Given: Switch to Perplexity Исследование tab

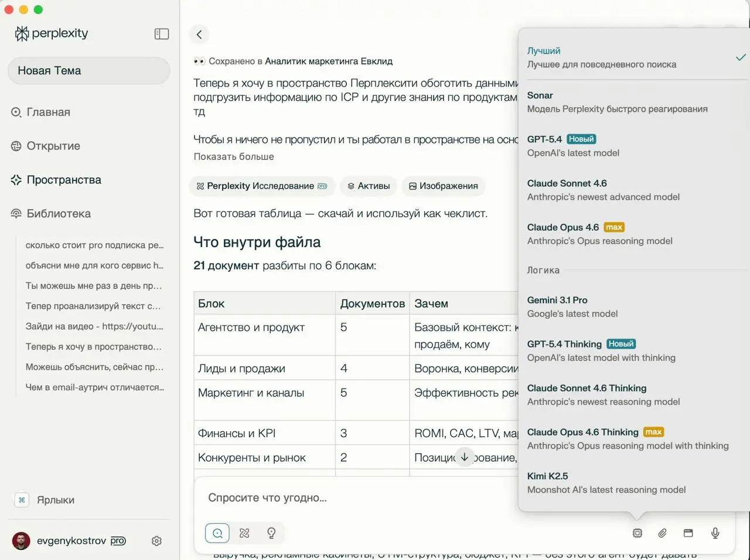Looking at the screenshot, I should [262, 186].
